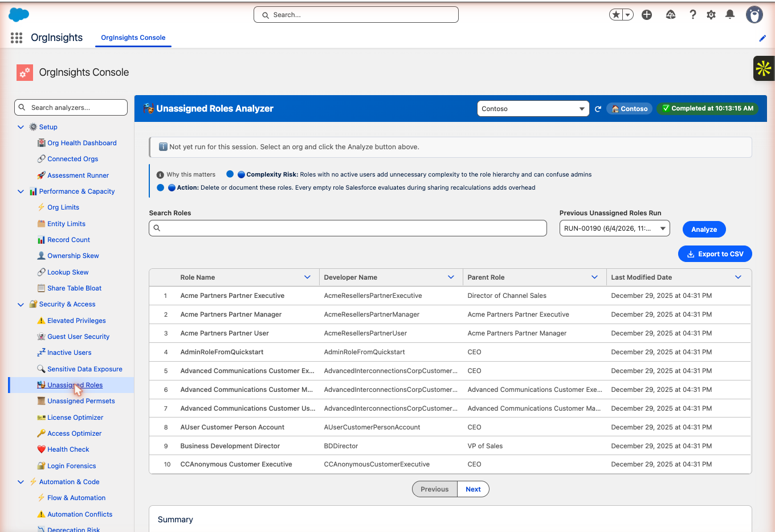The image size is (775, 532).
Task: Open the Setup gear icon
Action: (x=711, y=15)
